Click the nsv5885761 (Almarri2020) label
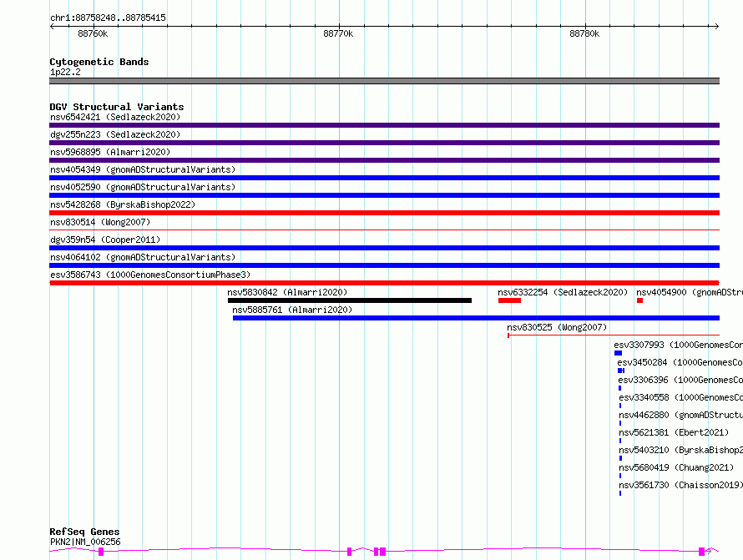 coord(292,310)
